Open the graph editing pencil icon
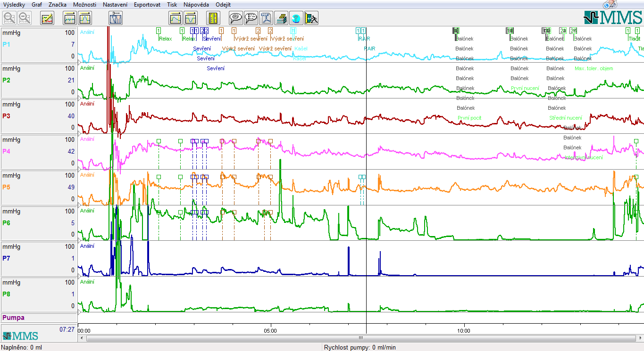Image resolution: width=644 pixels, height=351 pixels. 47,18
